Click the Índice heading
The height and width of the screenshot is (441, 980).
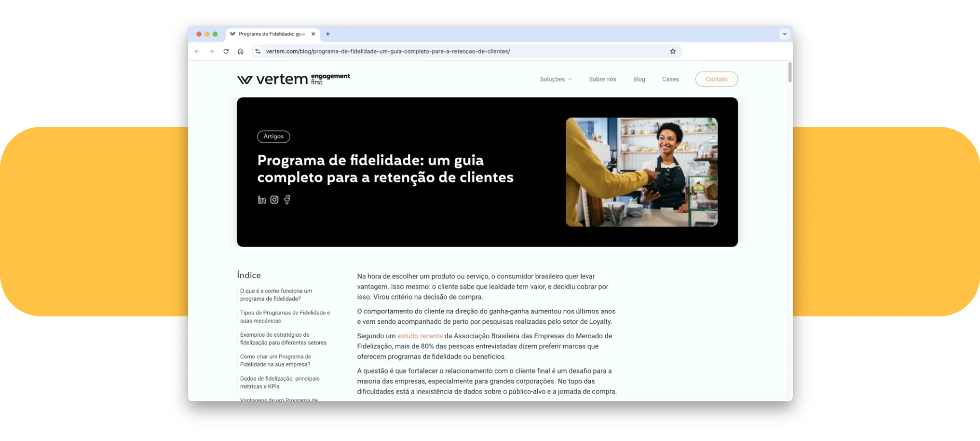(249, 275)
